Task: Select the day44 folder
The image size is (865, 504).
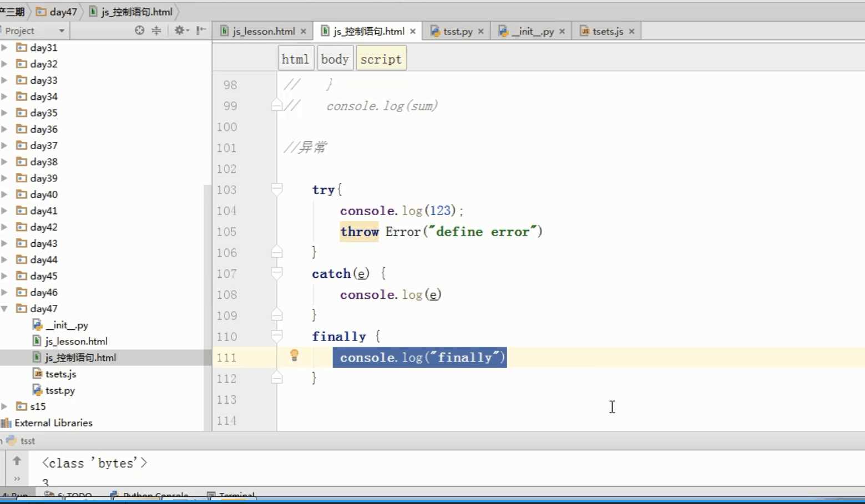Action: (44, 259)
